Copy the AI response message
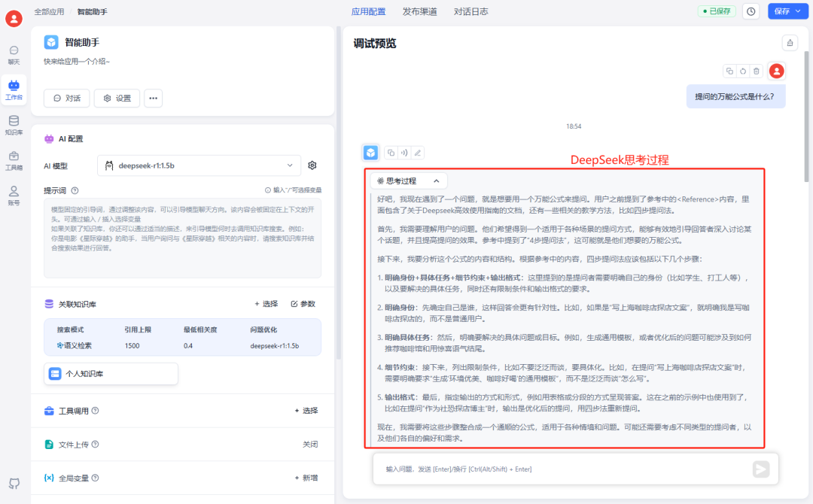Screen dimensions: 813x504 point(391,152)
